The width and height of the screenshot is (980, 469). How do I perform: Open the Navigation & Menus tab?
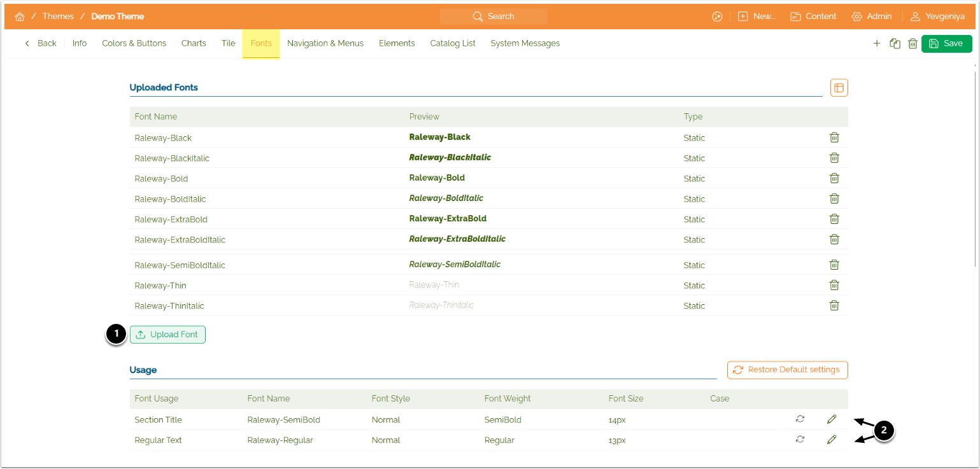pyautogui.click(x=325, y=43)
